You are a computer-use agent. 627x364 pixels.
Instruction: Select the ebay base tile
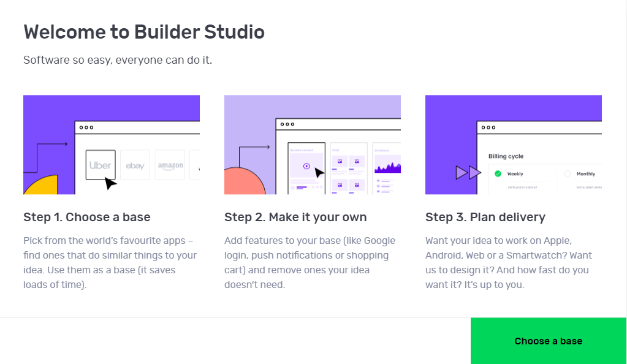[135, 164]
